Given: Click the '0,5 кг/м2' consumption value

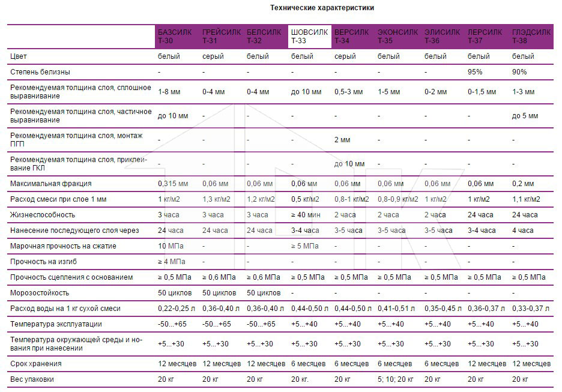Looking at the screenshot, I should [x=305, y=199].
